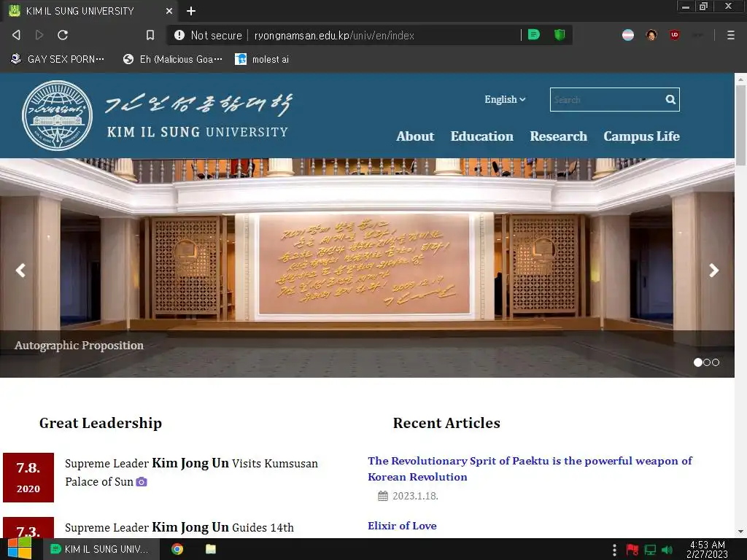The image size is (747, 560).
Task: Click the university round seal logo
Action: point(57,116)
